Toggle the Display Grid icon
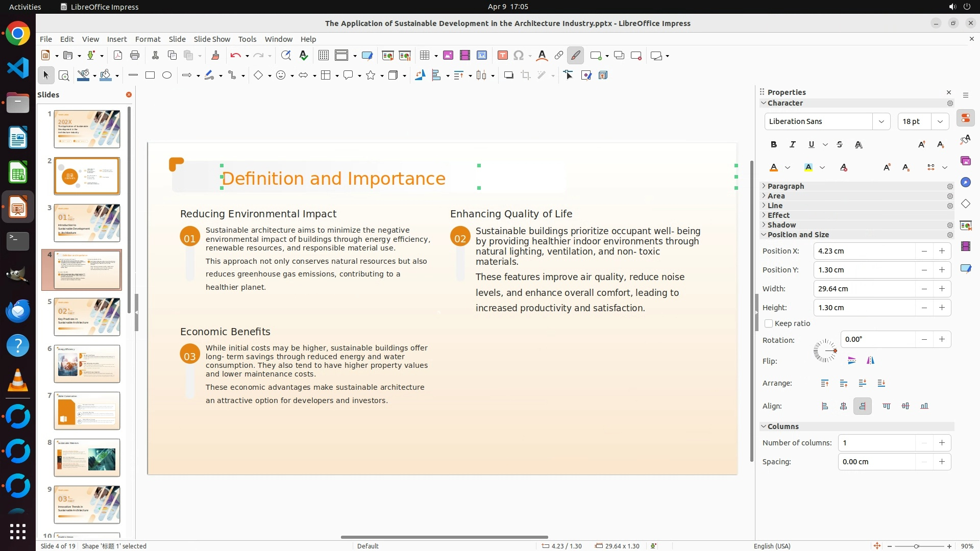 (x=323, y=56)
